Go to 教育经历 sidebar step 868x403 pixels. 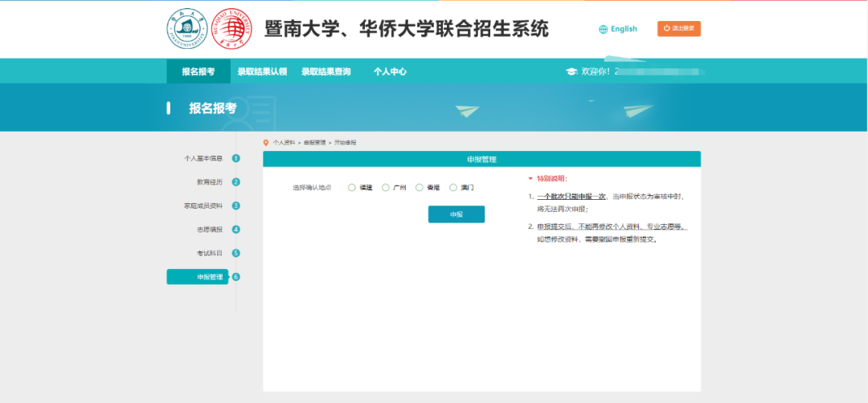(x=209, y=182)
